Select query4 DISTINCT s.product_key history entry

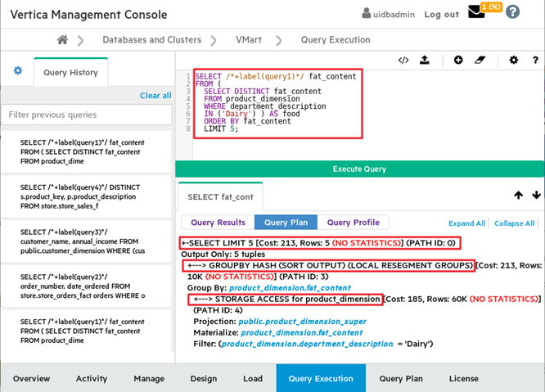coord(86,196)
